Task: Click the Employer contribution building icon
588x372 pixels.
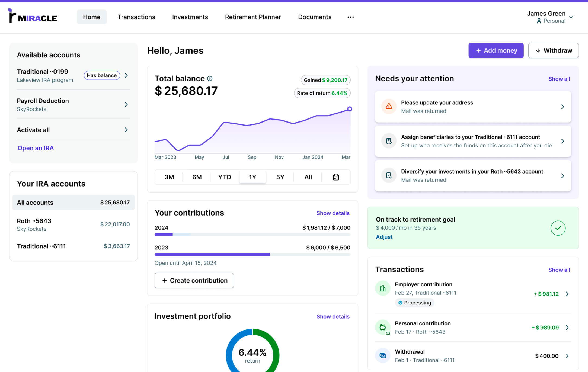Action: click(x=383, y=288)
